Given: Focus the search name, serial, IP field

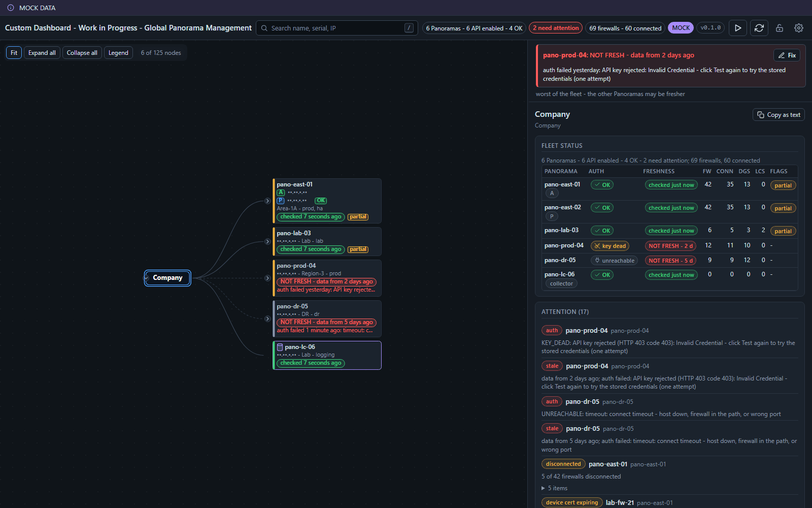Looking at the screenshot, I should [337, 28].
